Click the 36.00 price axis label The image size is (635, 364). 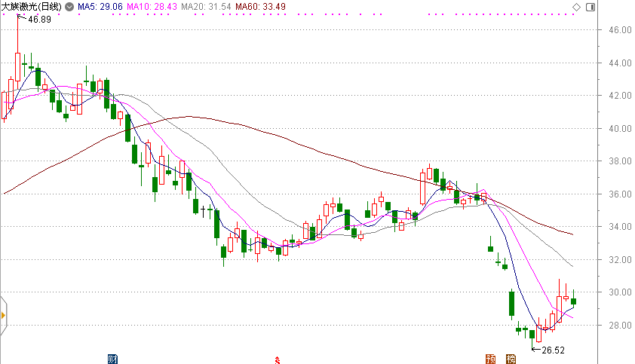tap(620, 194)
